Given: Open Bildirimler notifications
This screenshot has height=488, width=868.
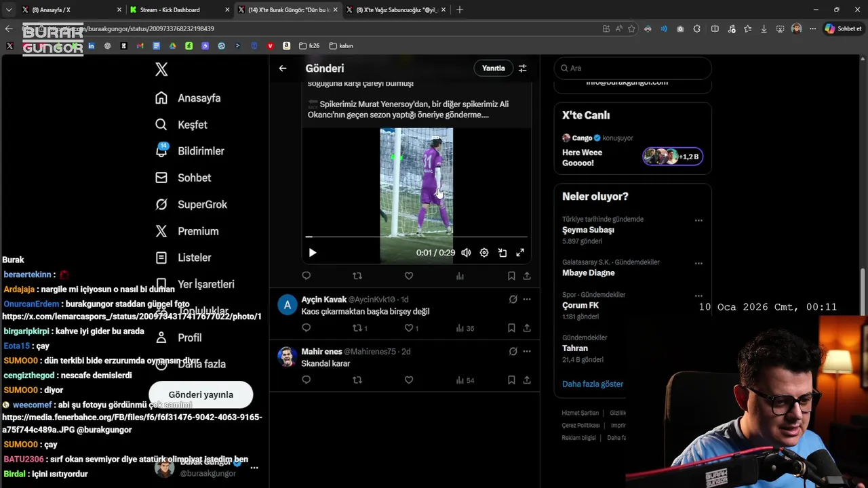Looking at the screenshot, I should [x=189, y=151].
